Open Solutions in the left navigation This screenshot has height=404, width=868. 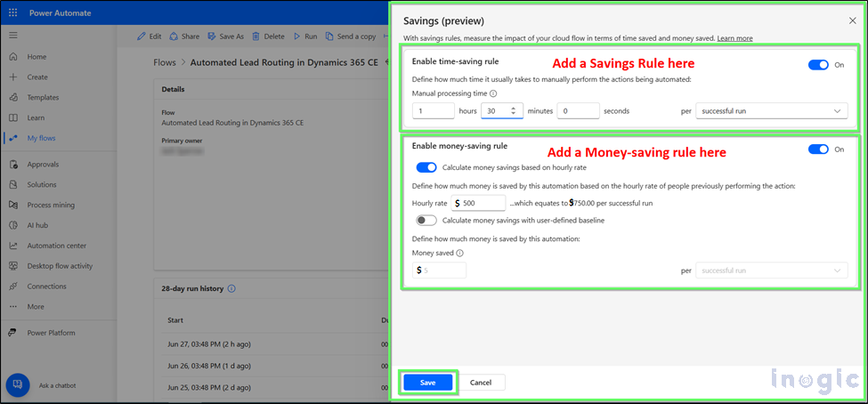coord(42,185)
